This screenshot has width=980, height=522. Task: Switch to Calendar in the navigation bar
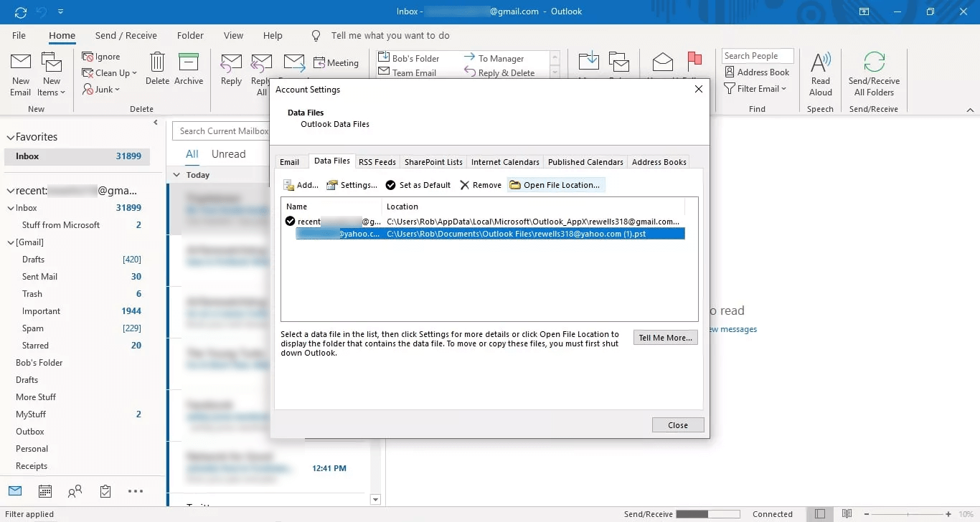click(44, 491)
